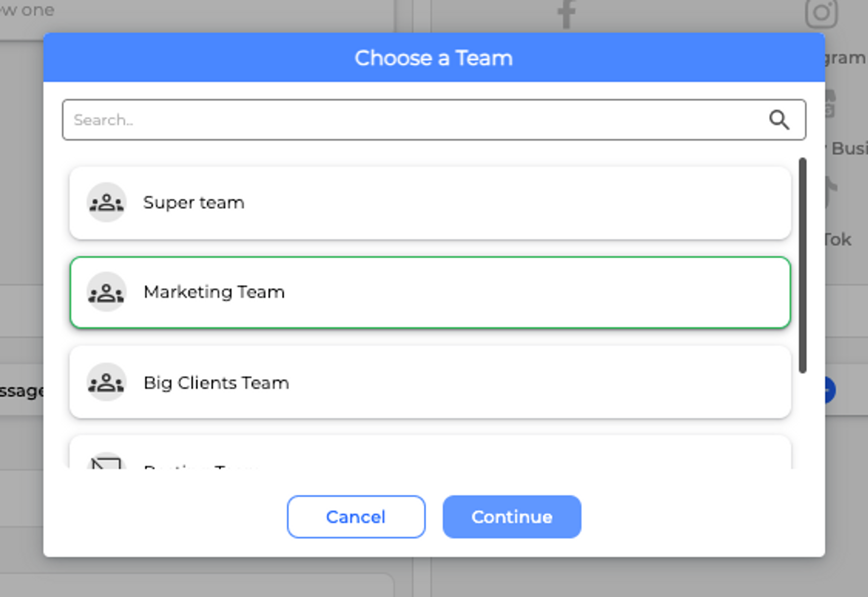This screenshot has height=597, width=868.
Task: Click the Super team group icon
Action: pos(106,203)
